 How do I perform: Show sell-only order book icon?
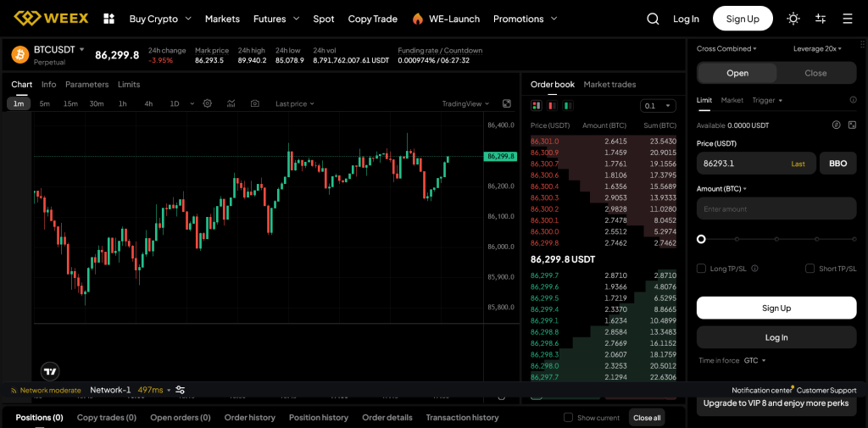coord(552,105)
